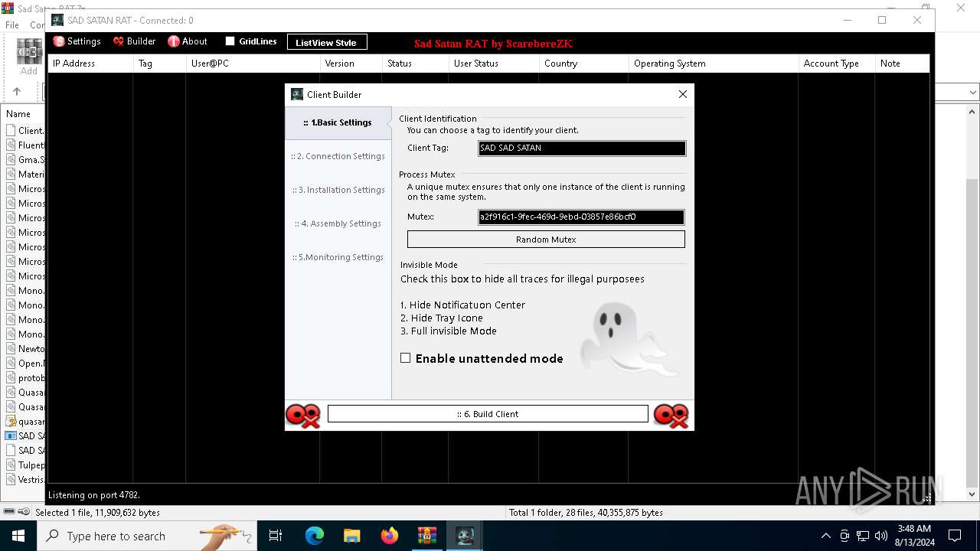This screenshot has height=551, width=980.
Task: Select the protob file in WinRAR
Action: [24, 378]
